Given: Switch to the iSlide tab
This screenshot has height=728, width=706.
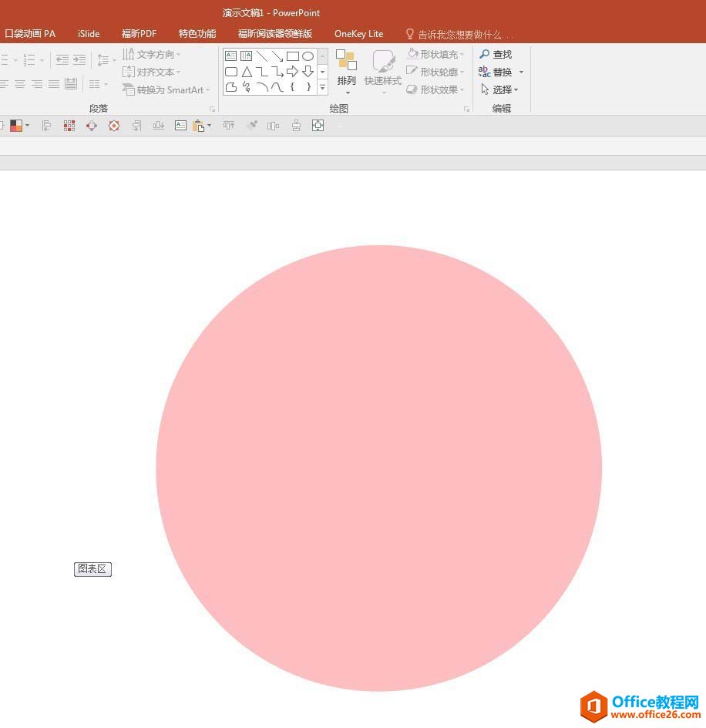Looking at the screenshot, I should point(89,34).
